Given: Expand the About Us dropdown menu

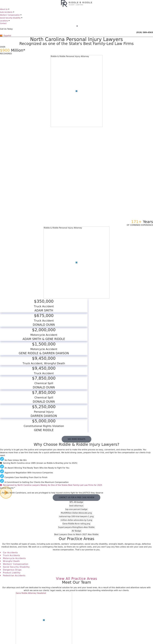Looking at the screenshot, I should coord(5,9).
